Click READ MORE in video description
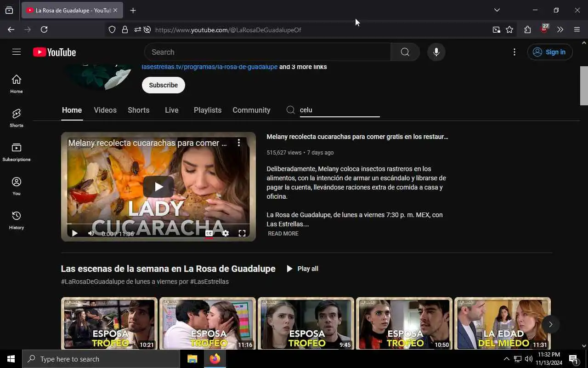 coord(283,234)
